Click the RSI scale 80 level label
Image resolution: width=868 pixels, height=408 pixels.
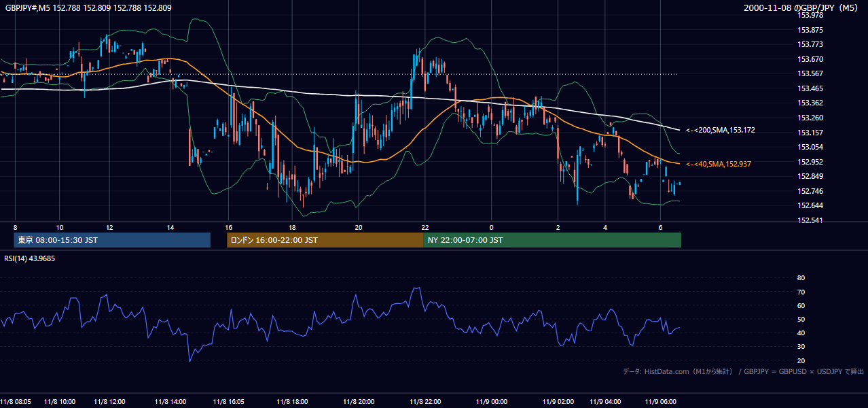point(801,278)
